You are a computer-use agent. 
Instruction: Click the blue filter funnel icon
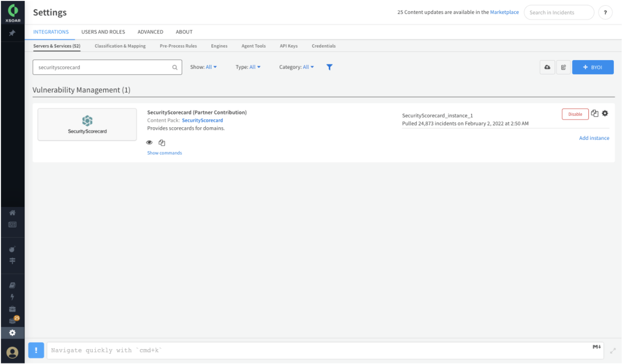(329, 67)
